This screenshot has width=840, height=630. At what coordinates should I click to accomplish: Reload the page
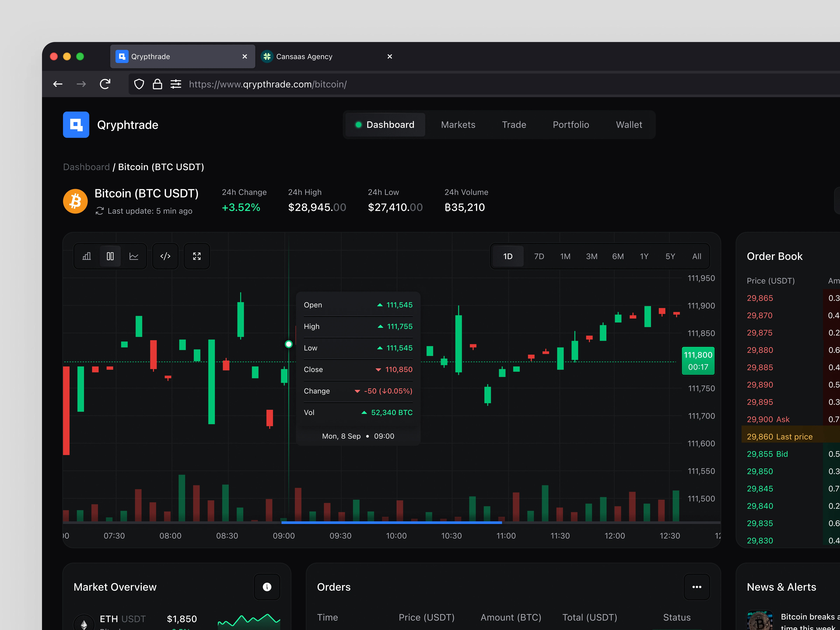click(105, 84)
